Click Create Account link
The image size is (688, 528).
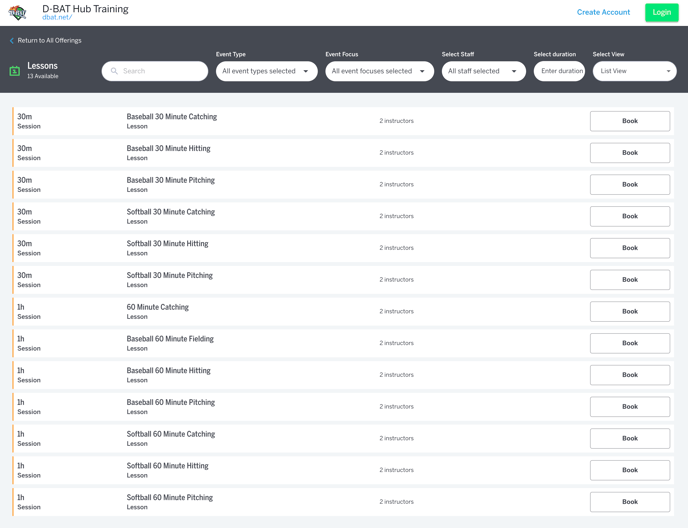point(603,12)
